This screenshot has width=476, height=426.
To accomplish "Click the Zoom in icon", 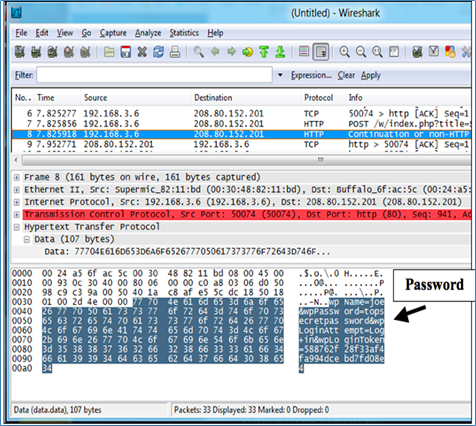I will click(344, 52).
